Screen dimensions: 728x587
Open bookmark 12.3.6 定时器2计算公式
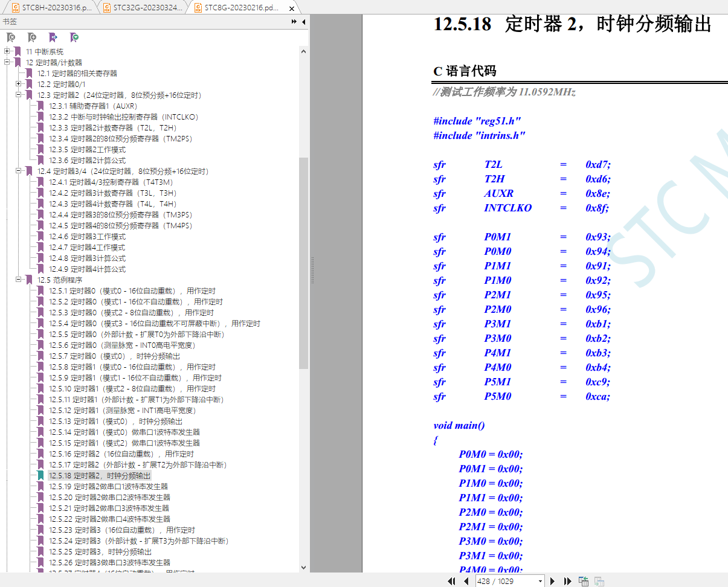pyautogui.click(x=88, y=160)
